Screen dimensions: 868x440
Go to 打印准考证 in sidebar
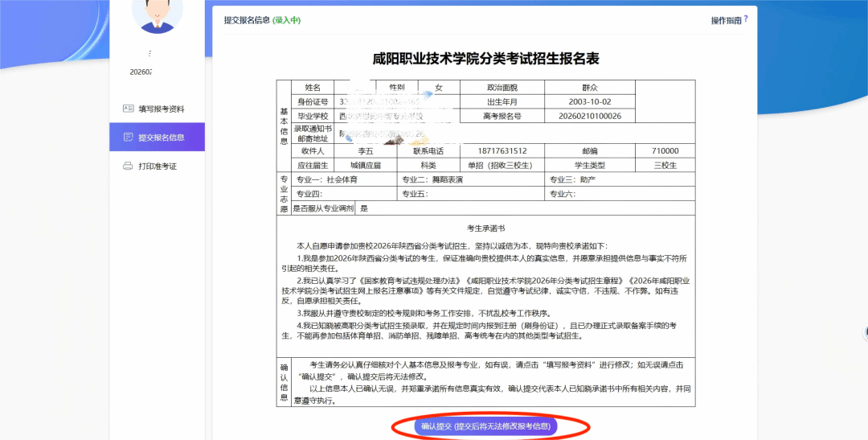158,166
